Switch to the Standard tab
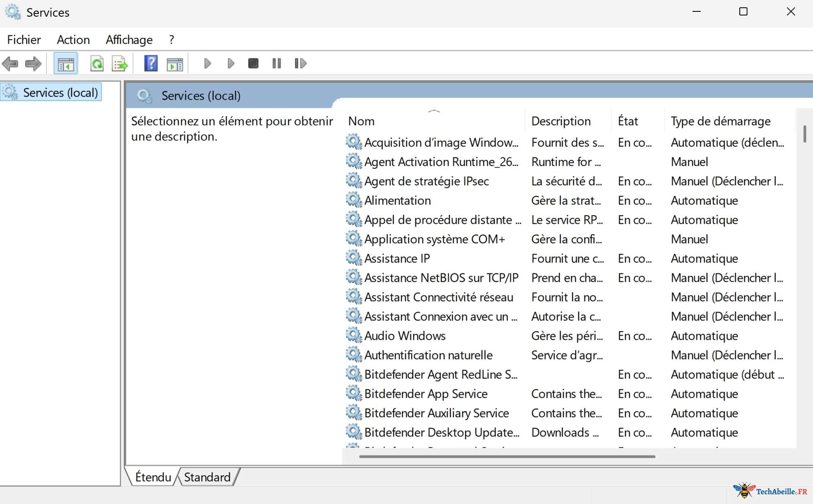Image resolution: width=813 pixels, height=504 pixels. (207, 477)
